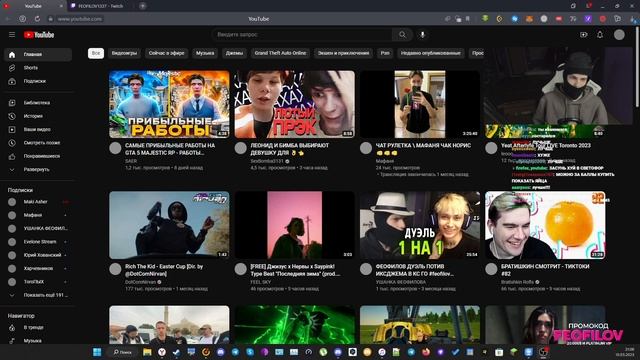The image size is (640, 360).
Task: Expand Развернуть in the sidebar
Action: pos(38,169)
